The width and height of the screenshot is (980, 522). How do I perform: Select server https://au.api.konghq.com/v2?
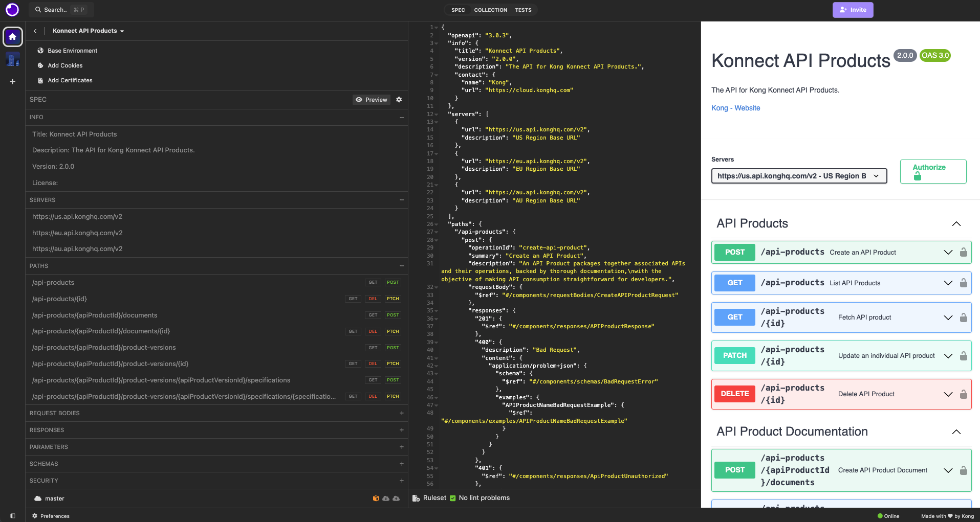point(77,249)
